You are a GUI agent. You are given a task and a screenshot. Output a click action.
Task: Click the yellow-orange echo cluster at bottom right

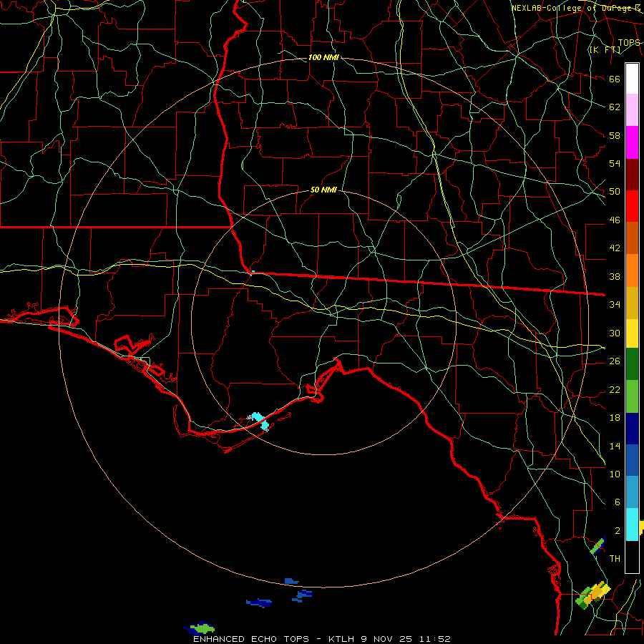pyautogui.click(x=595, y=595)
